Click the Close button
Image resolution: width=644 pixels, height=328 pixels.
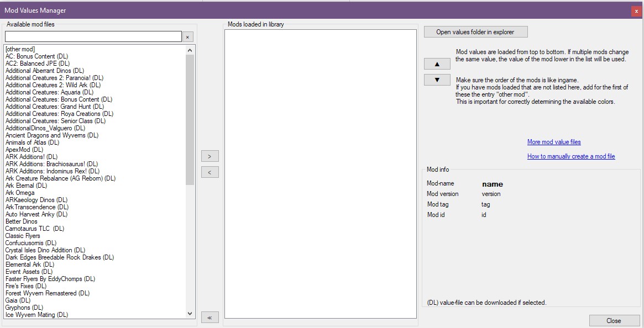[614, 321]
